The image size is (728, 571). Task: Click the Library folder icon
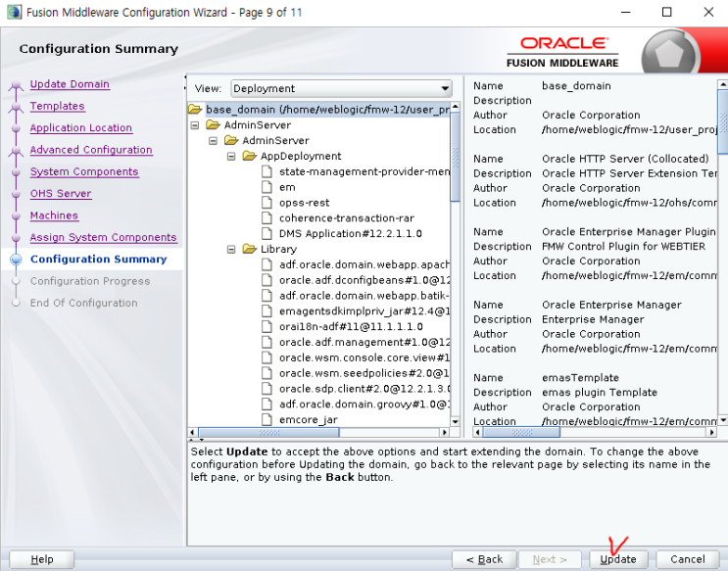click(x=249, y=250)
